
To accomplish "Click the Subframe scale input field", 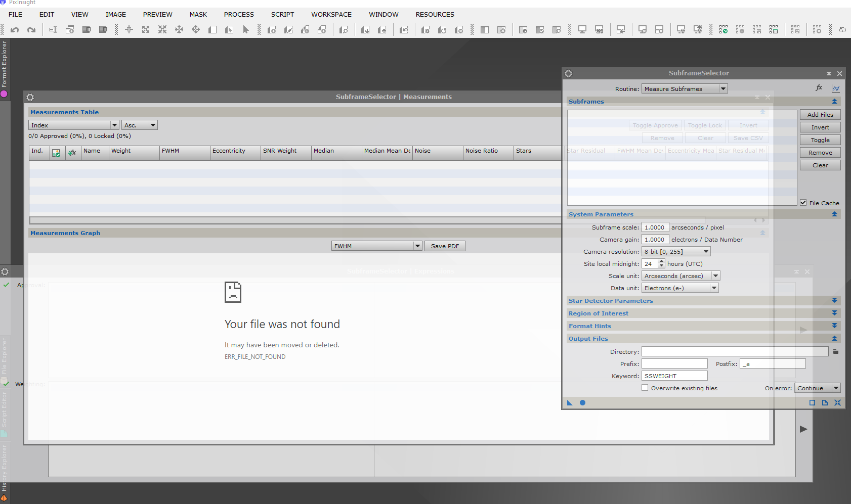I will [655, 227].
